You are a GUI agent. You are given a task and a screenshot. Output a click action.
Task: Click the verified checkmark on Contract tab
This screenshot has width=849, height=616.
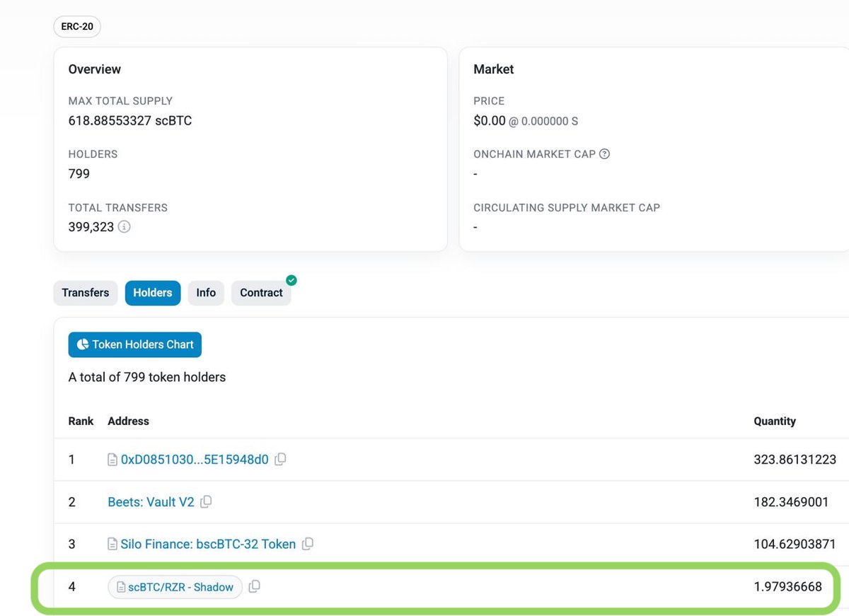coord(291,281)
